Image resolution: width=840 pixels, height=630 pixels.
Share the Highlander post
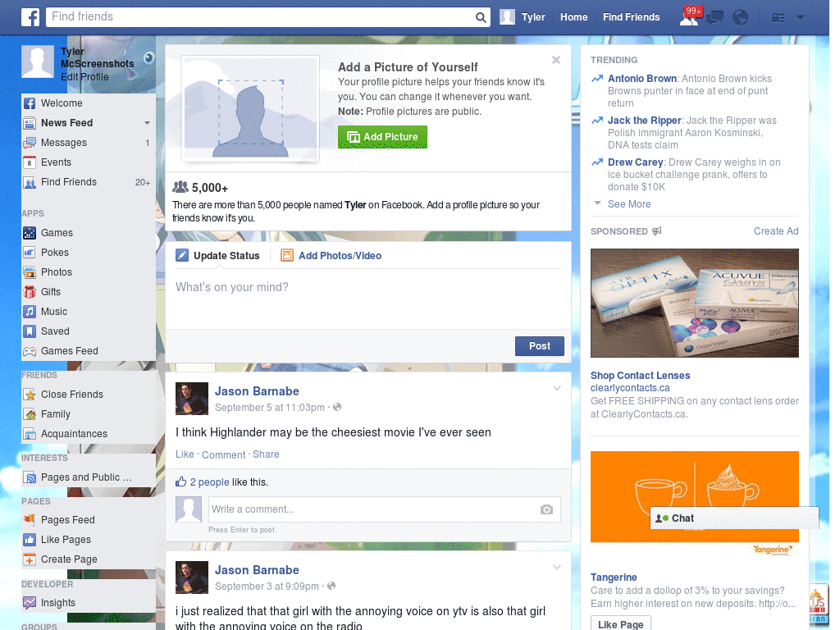tap(266, 454)
